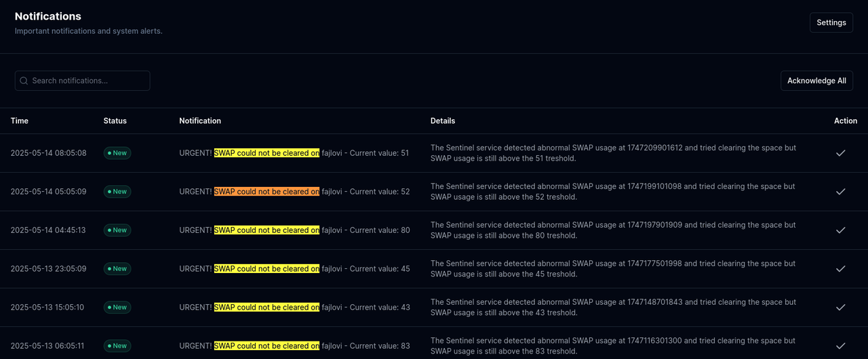Click notification with Current value: 51
This screenshot has height=359, width=868.
tap(294, 153)
